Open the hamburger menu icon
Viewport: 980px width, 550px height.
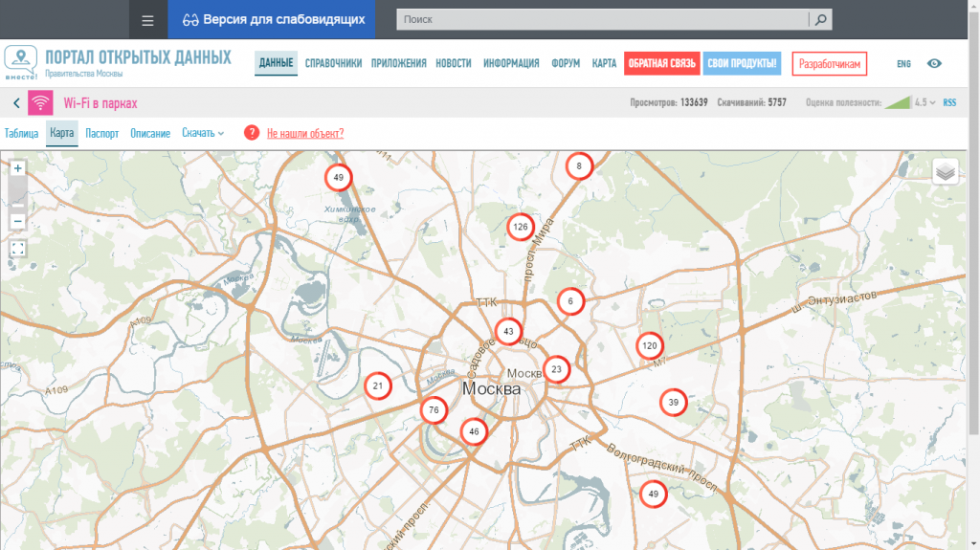coord(147,20)
